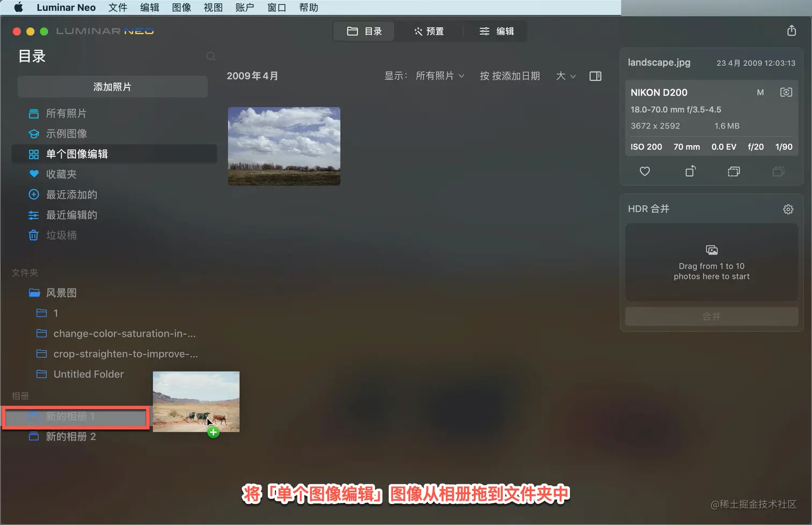
Task: Click the 新的相册 2 album icon
Action: (x=33, y=436)
